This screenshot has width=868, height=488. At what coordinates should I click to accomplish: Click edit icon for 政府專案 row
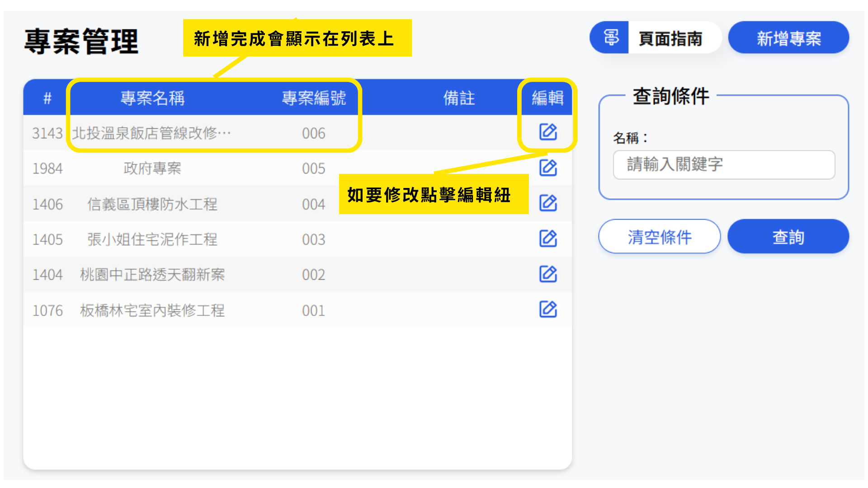pyautogui.click(x=548, y=168)
